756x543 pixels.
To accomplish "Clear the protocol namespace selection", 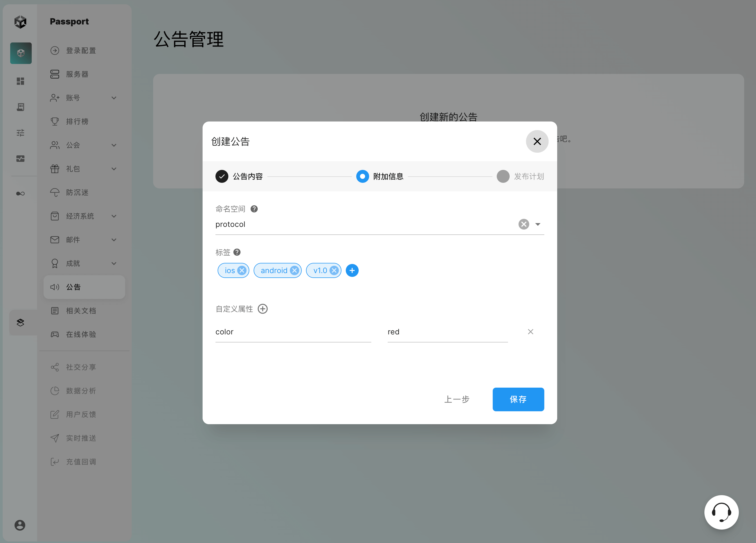I will point(524,224).
